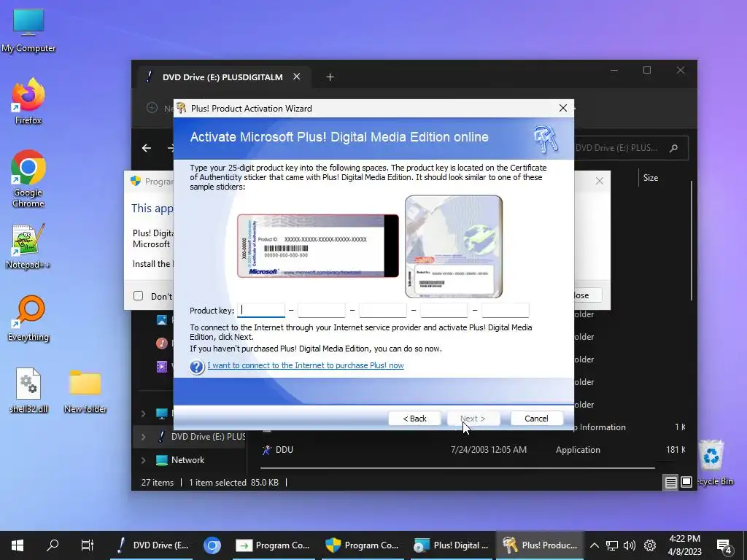
Task: Select DVD Drive (E:) in navigation pane
Action: click(x=207, y=437)
